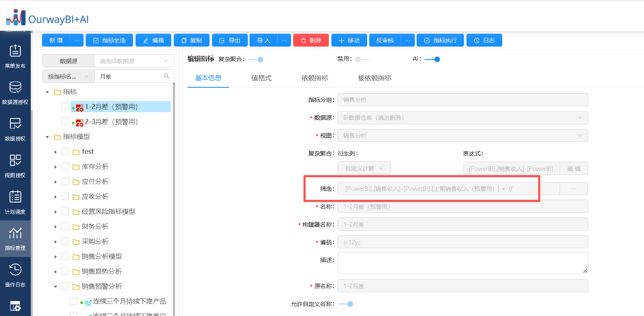Check the box beside 库存分析
The width and height of the screenshot is (644, 316).
tap(65, 166)
